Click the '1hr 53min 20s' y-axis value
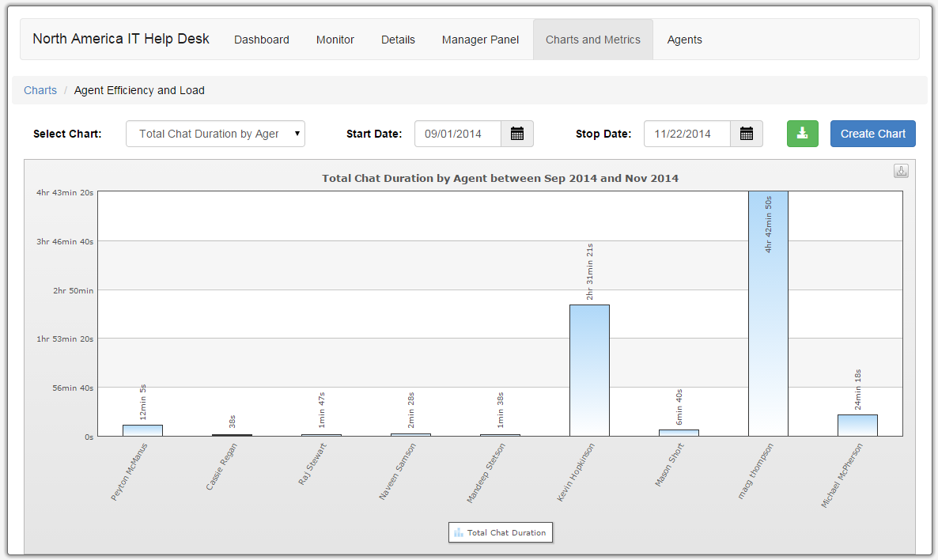The width and height of the screenshot is (938, 560). (65, 339)
